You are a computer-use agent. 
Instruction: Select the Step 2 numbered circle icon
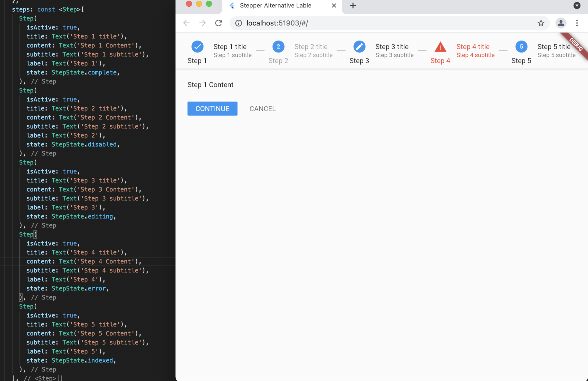[278, 47]
